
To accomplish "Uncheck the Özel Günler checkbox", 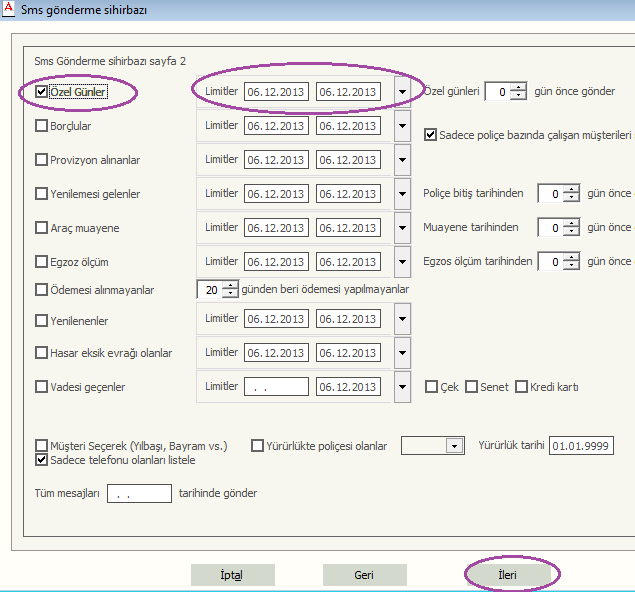I will [x=42, y=92].
